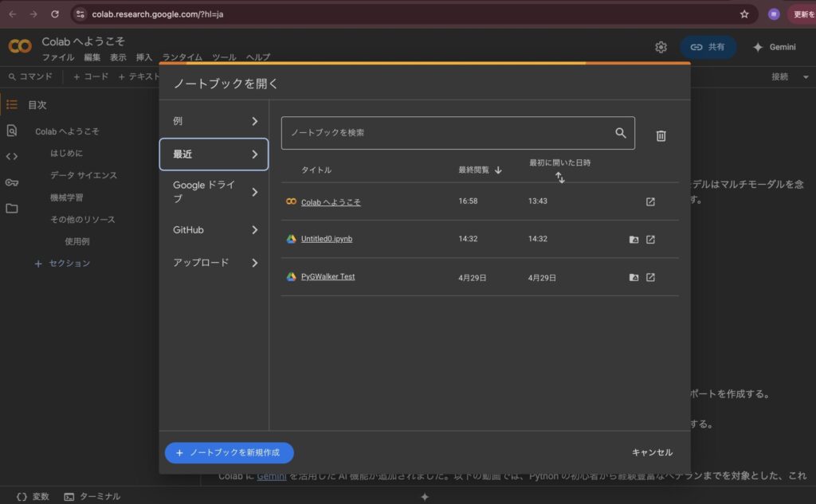Open the Untitled0.ipynb notebook link
Screen dimensions: 816x504
326,239
